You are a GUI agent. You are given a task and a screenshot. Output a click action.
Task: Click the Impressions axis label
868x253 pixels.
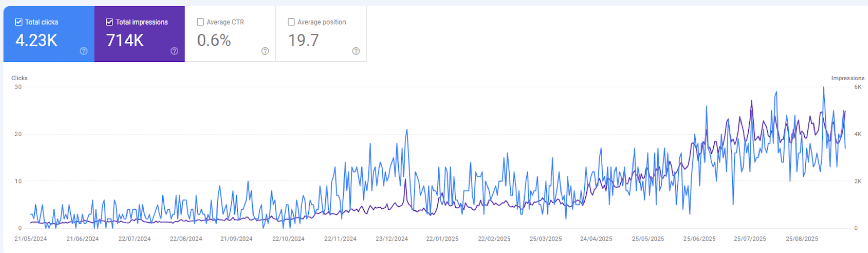pyautogui.click(x=847, y=78)
